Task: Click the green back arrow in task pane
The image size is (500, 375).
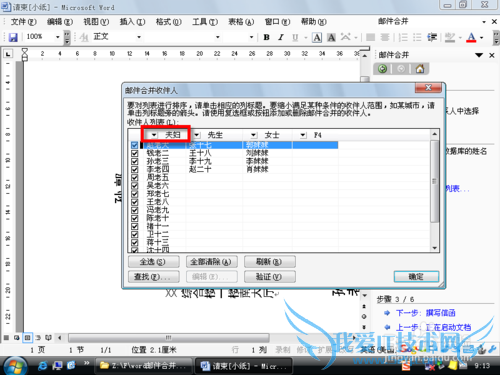Action: pyautogui.click(x=382, y=69)
